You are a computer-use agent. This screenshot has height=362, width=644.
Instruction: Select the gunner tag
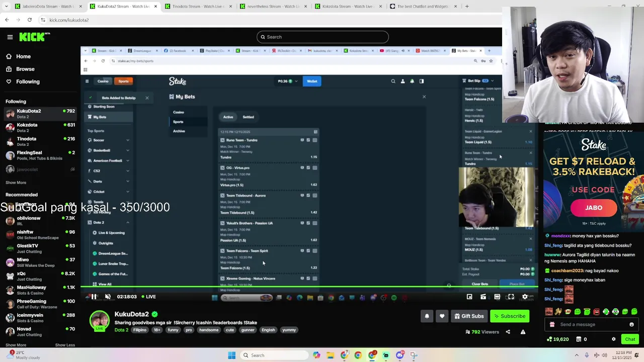248,330
